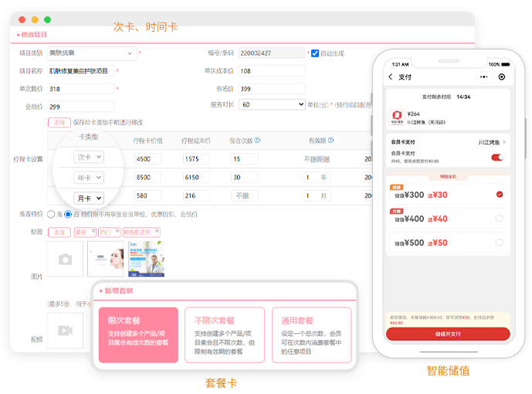Click help icon next to 包含次数

click(x=257, y=140)
